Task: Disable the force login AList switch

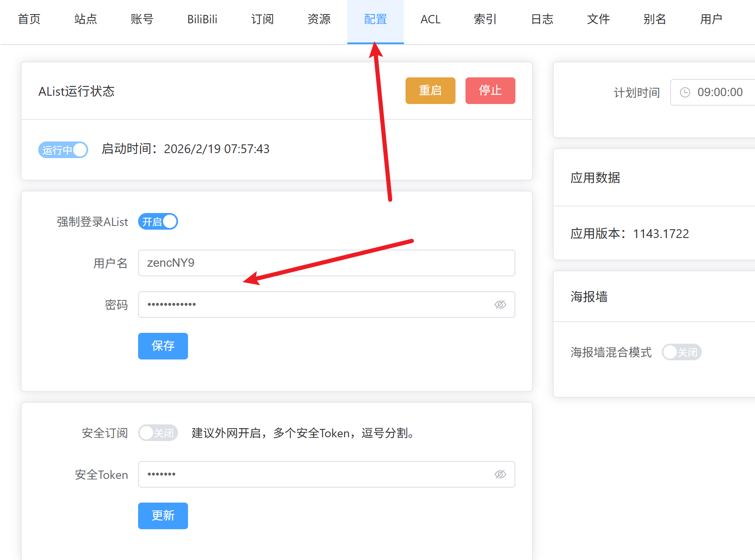Action: pyautogui.click(x=158, y=222)
